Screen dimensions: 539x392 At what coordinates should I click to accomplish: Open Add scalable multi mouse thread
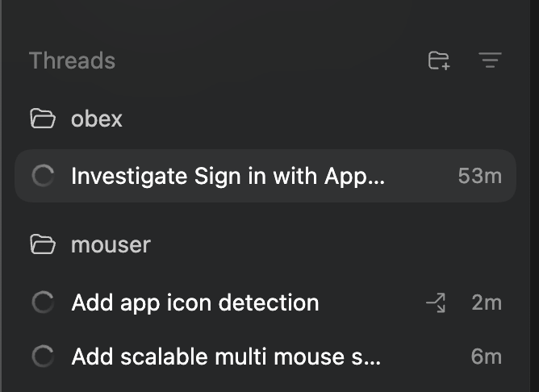[x=225, y=357]
